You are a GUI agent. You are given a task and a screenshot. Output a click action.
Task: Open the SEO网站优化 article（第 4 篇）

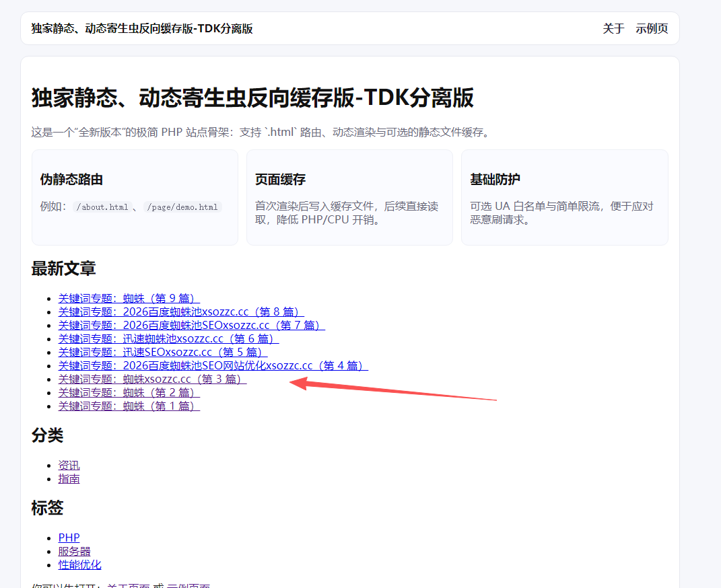coord(213,366)
